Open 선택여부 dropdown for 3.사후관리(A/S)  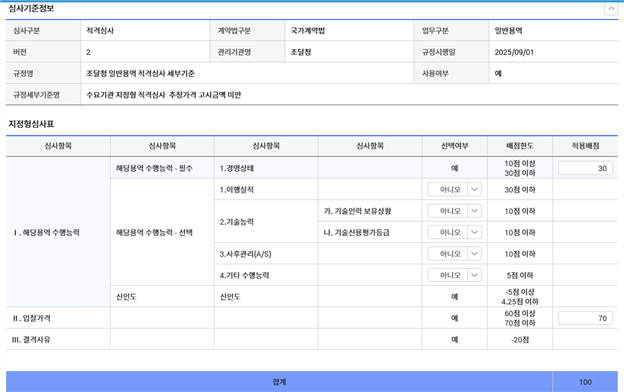[x=454, y=254]
